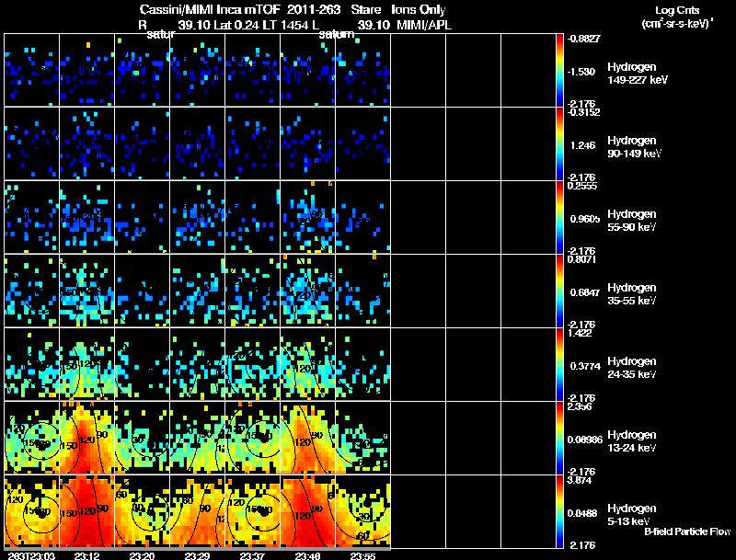The width and height of the screenshot is (736, 560).
Task: Click the '23:55' time axis label
Action: [362, 555]
